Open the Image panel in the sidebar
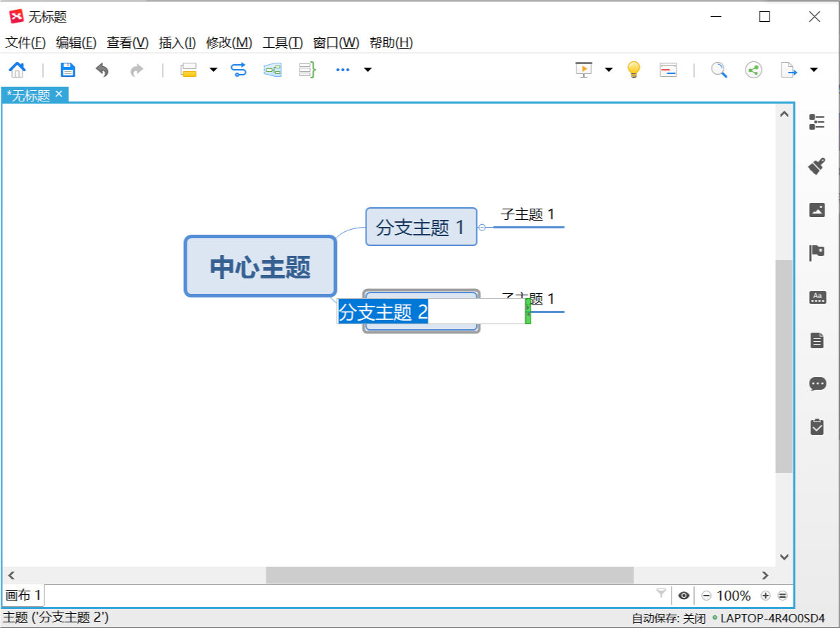This screenshot has width=840, height=628. pos(817,209)
